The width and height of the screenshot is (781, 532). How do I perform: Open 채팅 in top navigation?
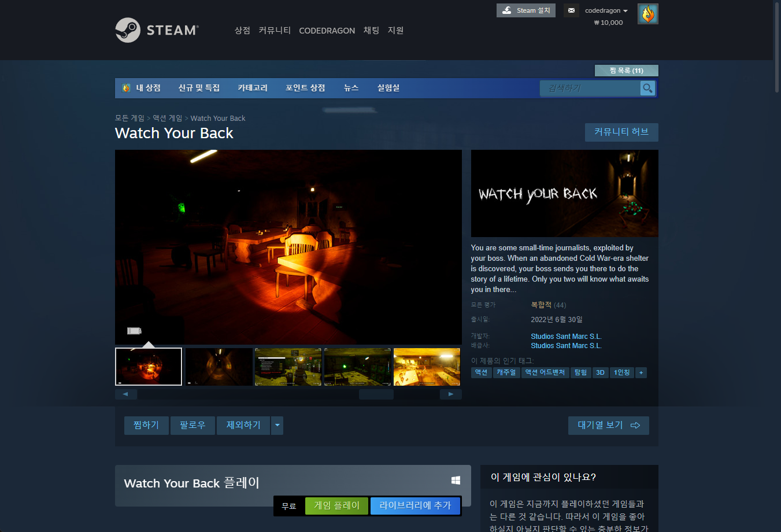pos(371,30)
